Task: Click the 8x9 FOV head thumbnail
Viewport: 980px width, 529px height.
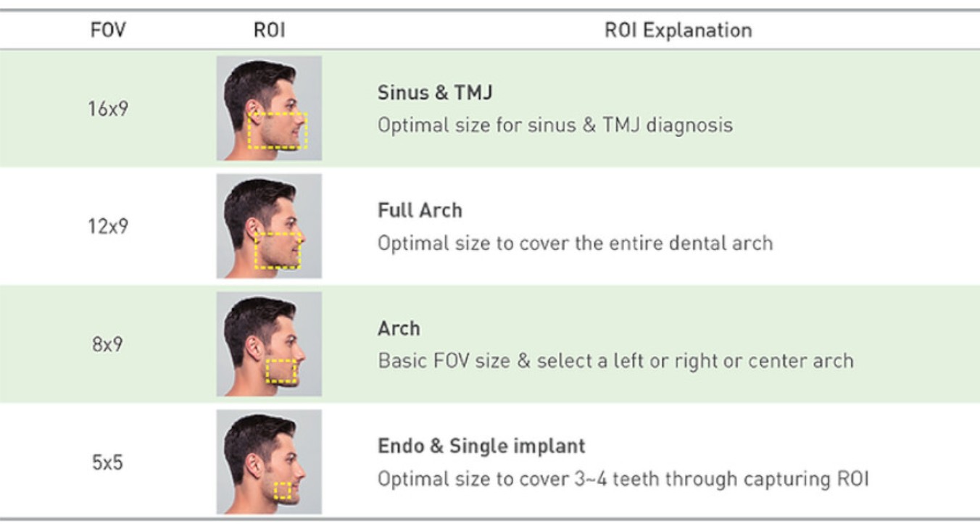Action: pyautogui.click(x=268, y=343)
